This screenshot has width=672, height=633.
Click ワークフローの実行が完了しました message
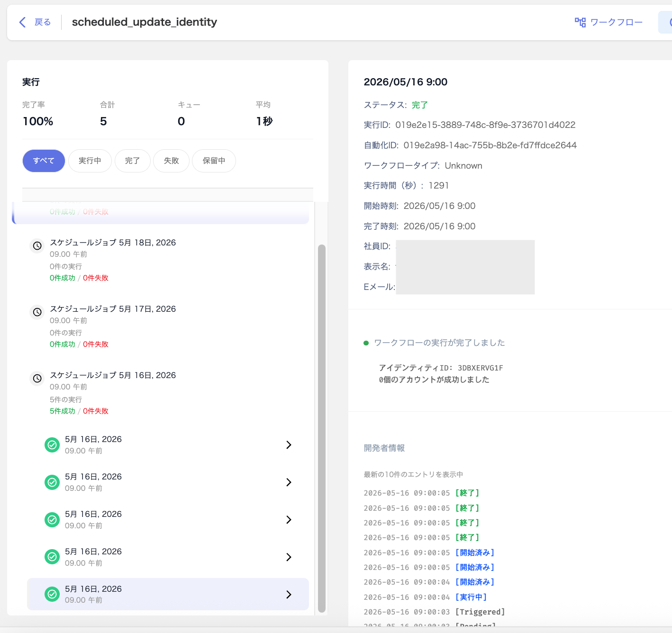click(439, 343)
